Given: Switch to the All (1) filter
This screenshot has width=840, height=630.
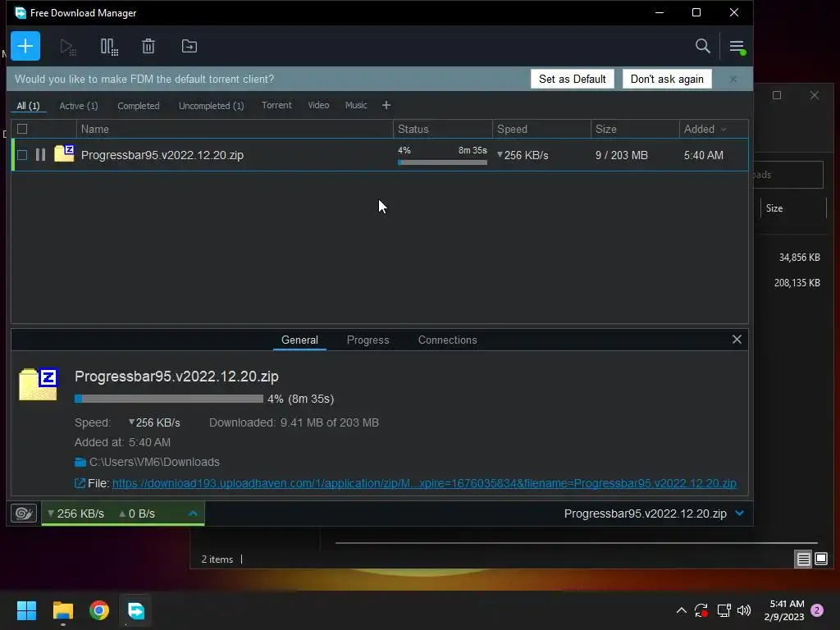Looking at the screenshot, I should tap(29, 106).
